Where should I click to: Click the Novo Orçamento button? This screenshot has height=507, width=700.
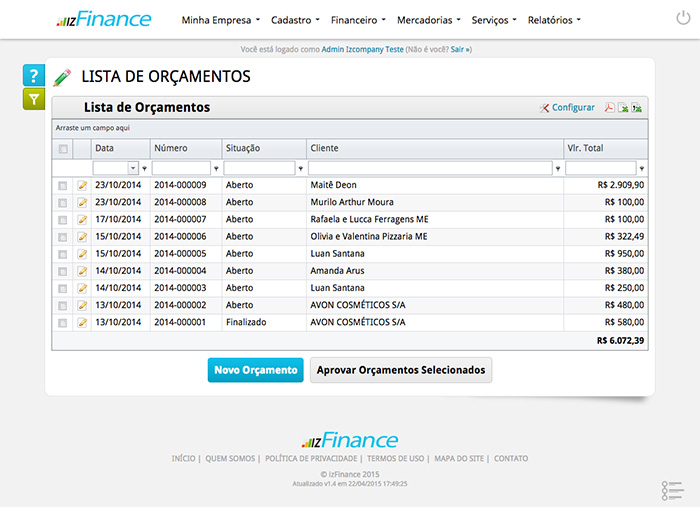pyautogui.click(x=255, y=370)
